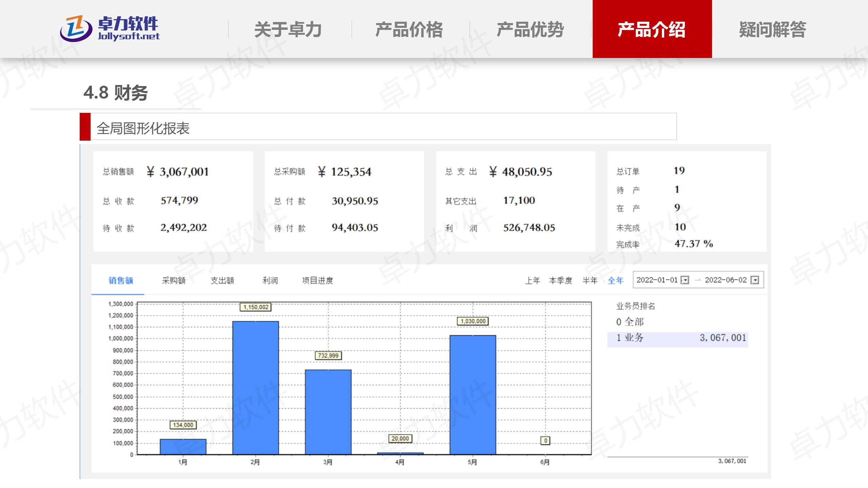
Task: Select the 1 业务 salesperson row
Action: coord(677,338)
